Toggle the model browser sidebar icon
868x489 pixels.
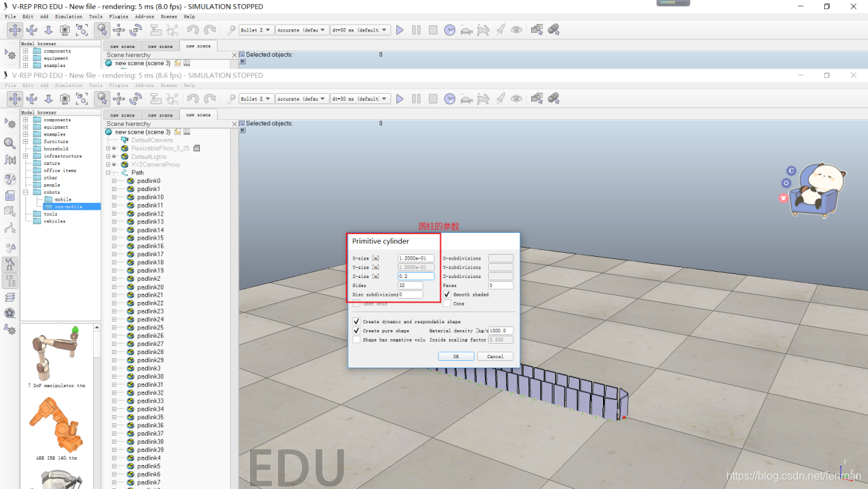[10, 264]
